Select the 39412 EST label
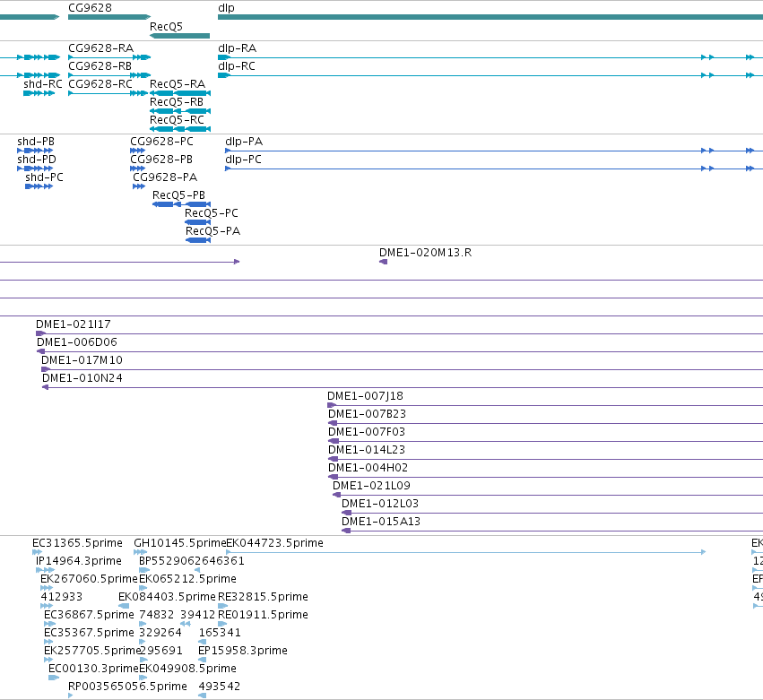Image resolution: width=763 pixels, height=700 pixels. point(197,616)
